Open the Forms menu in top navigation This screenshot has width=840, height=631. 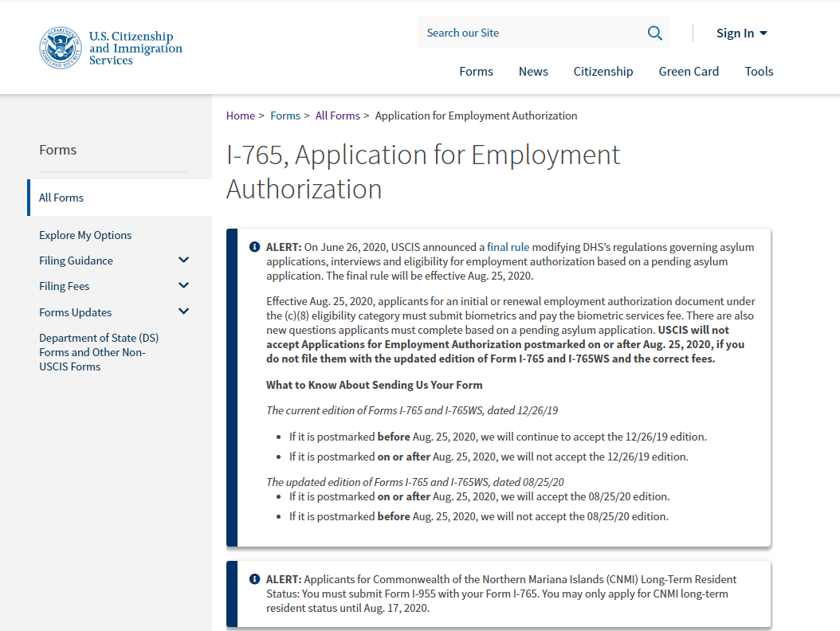476,71
